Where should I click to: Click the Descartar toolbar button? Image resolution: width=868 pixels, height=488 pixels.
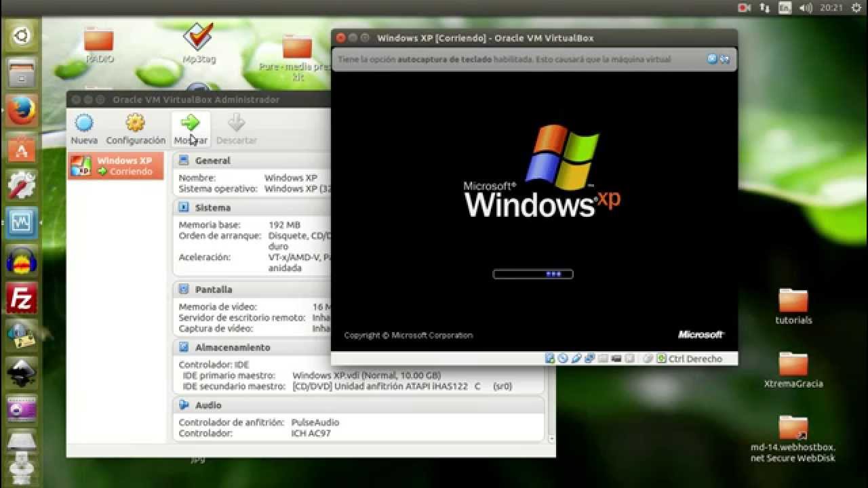point(236,129)
